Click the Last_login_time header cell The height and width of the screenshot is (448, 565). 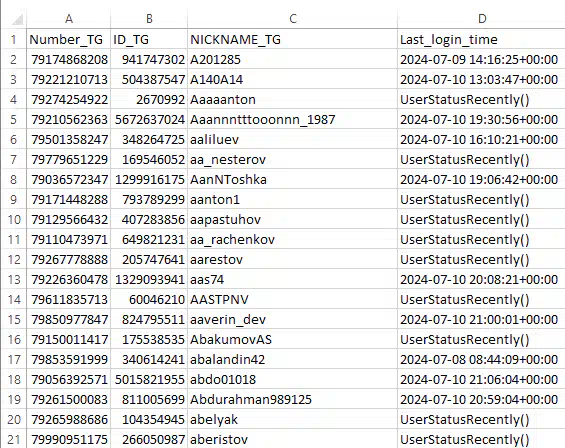481,39
